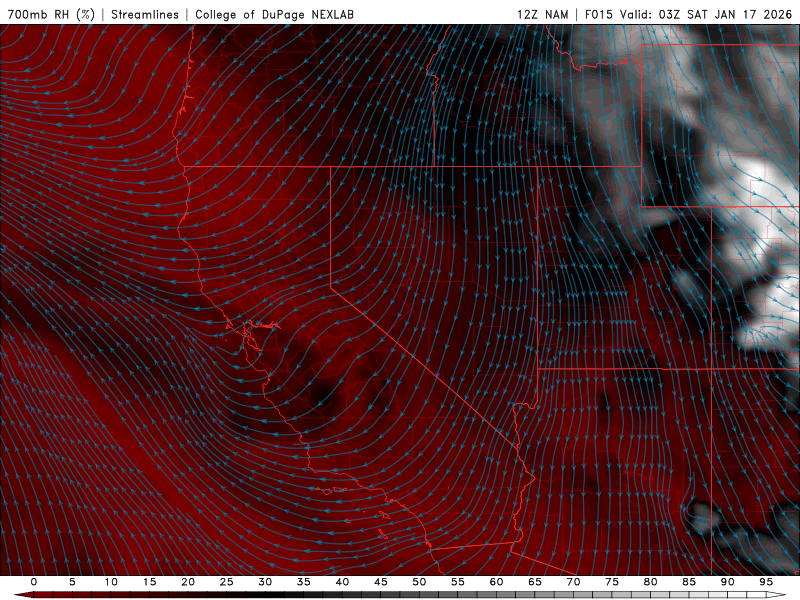Click the '20' color bar label
The width and height of the screenshot is (800, 600).
point(188,582)
